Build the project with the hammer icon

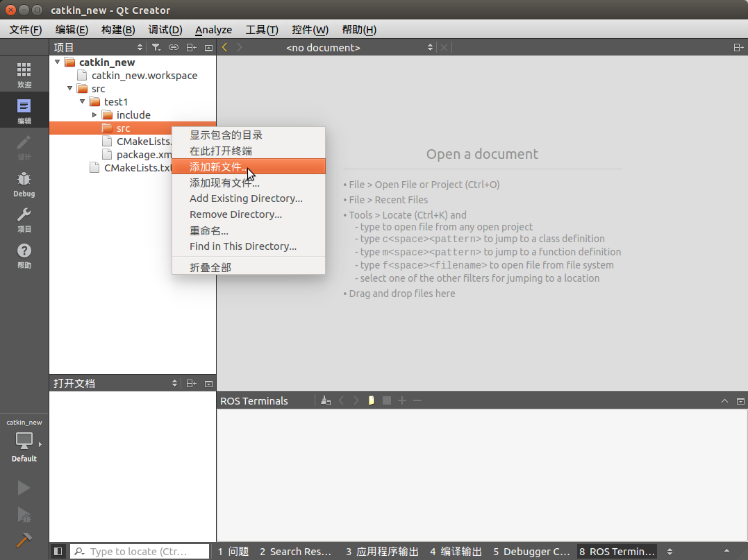(x=24, y=539)
